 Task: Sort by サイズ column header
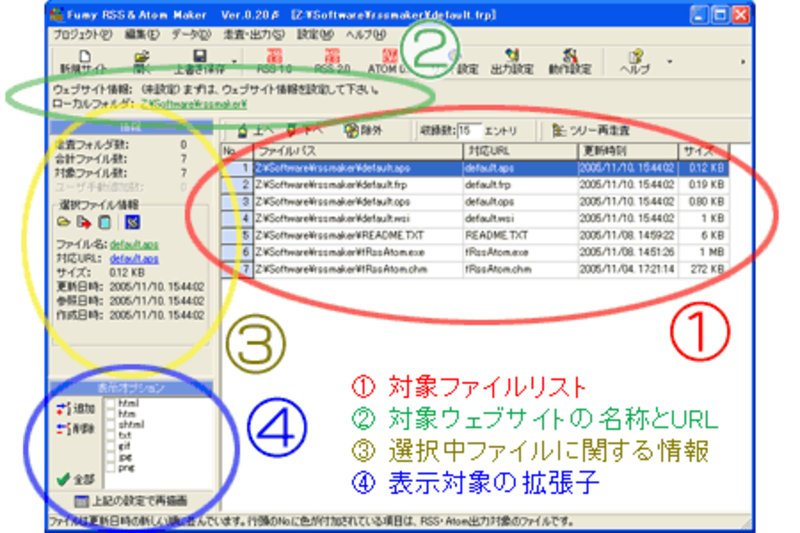(704, 151)
